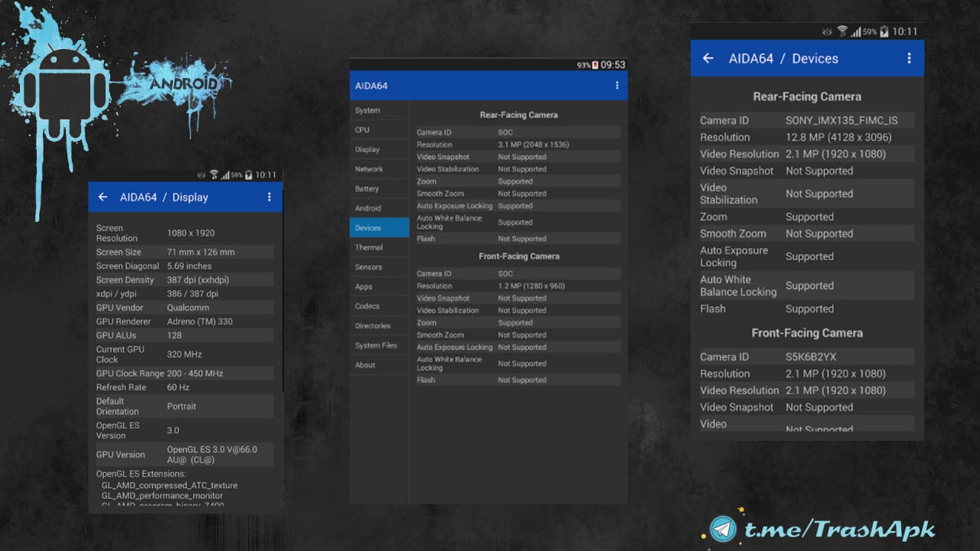Open the Codecs section in the sidebar

[379, 306]
